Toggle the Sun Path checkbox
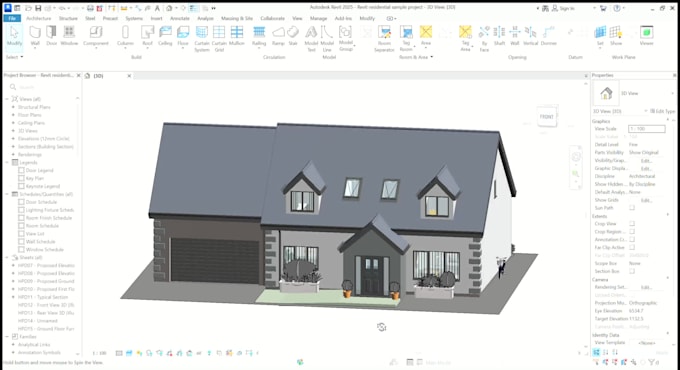The image size is (680, 370). (x=632, y=208)
